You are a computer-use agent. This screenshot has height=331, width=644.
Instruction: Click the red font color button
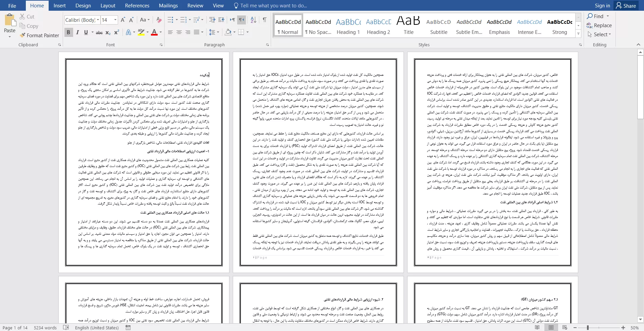pyautogui.click(x=154, y=32)
